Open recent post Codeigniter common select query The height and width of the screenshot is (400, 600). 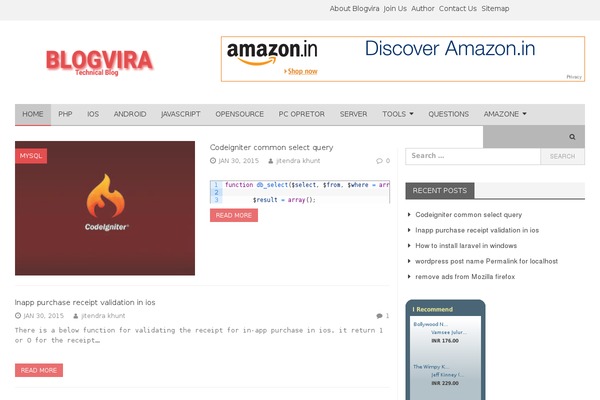click(469, 215)
